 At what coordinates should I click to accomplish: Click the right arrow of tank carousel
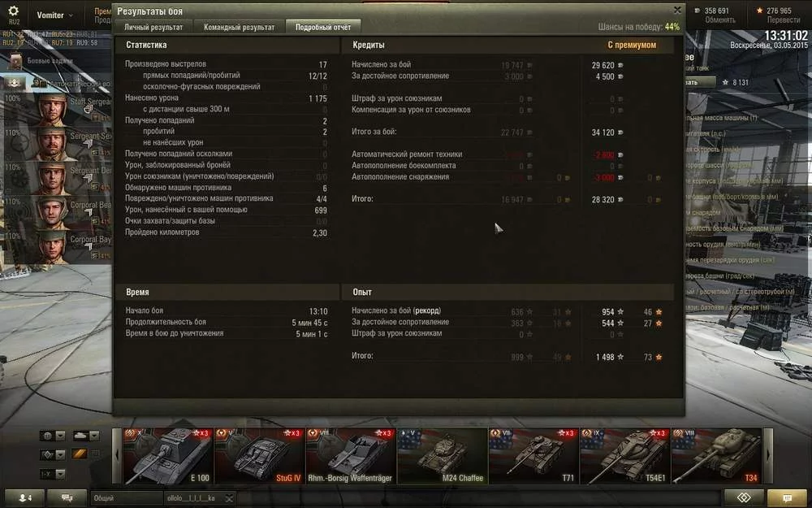(768, 456)
